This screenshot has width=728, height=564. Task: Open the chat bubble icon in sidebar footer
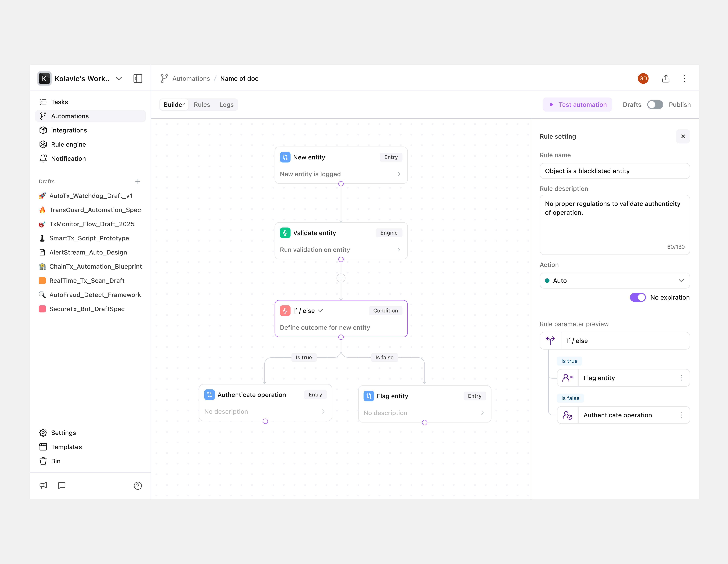tap(62, 486)
